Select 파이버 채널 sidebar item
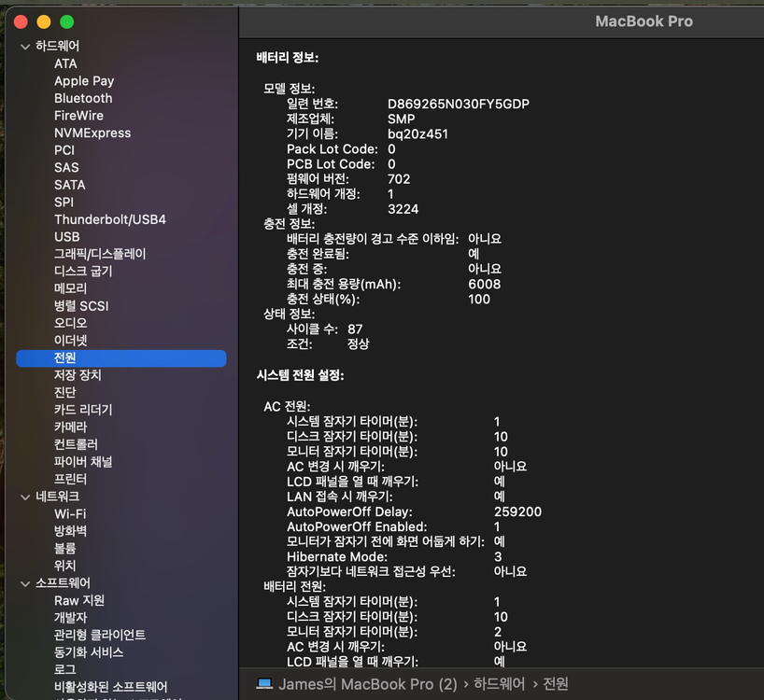The width and height of the screenshot is (764, 700). (83, 462)
